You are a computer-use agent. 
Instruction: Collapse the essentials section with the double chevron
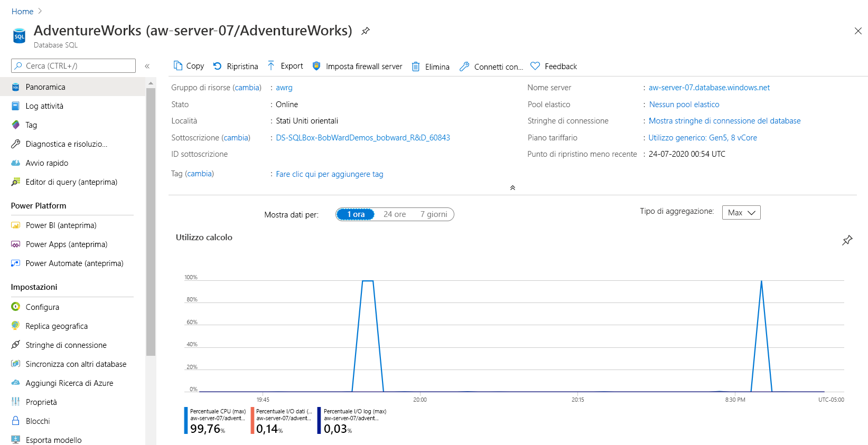coord(512,188)
